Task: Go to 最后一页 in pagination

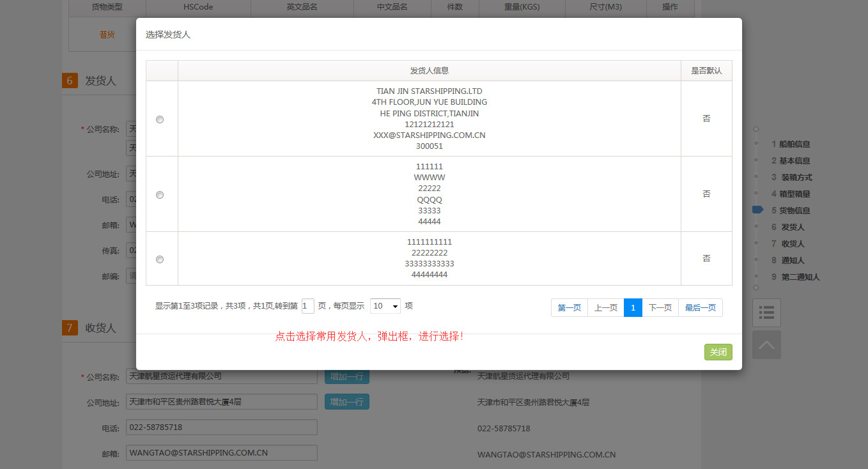Action: (701, 308)
